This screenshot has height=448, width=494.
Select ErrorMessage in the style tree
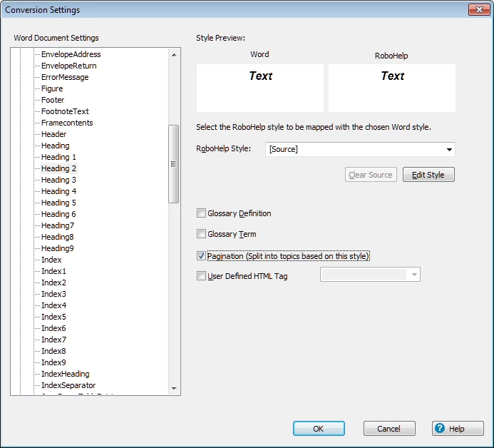[65, 77]
